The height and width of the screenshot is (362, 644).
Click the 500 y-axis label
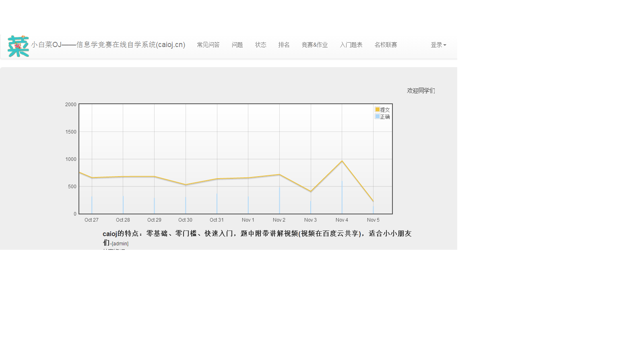[72, 187]
